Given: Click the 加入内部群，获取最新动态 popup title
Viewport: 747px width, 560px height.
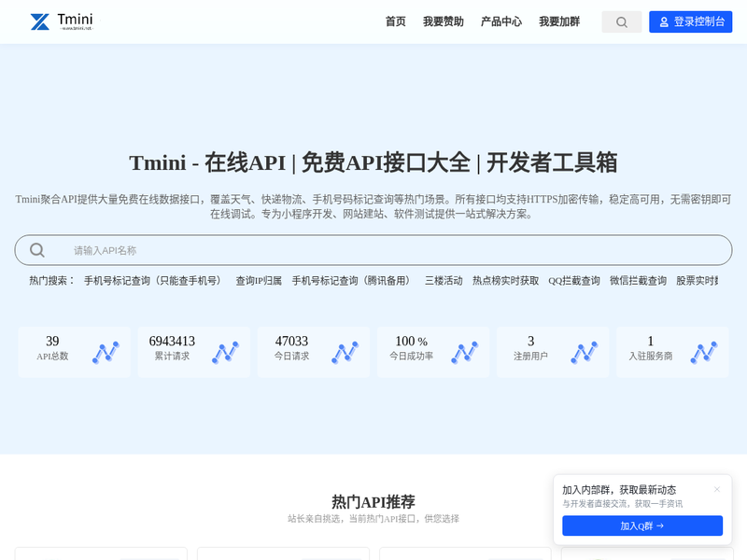Looking at the screenshot, I should coord(619,489).
